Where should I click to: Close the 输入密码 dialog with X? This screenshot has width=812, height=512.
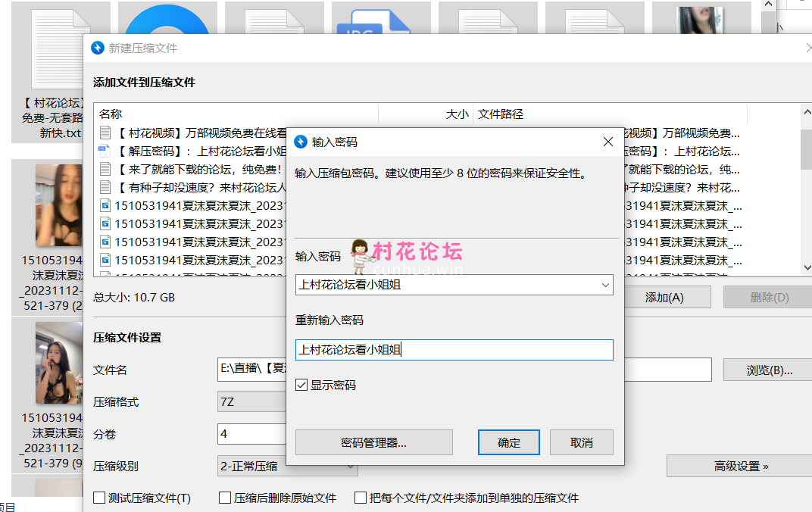[608, 142]
